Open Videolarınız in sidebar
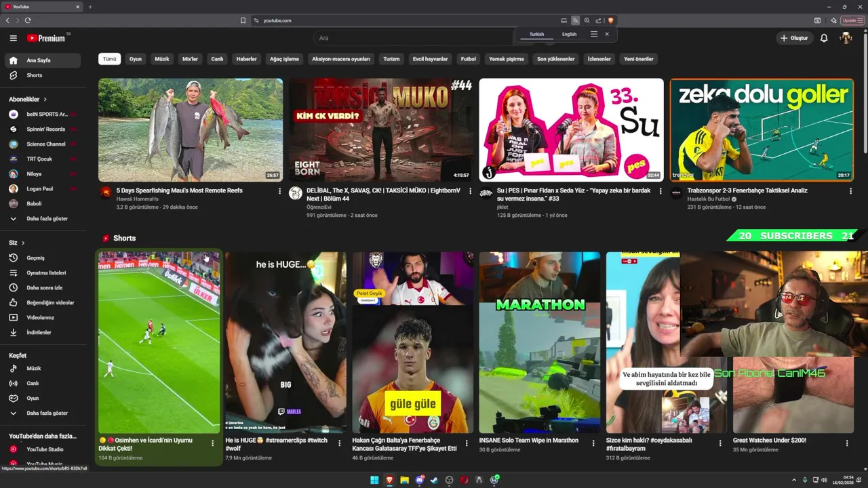Screen dimensions: 868x488 coord(43,317)
